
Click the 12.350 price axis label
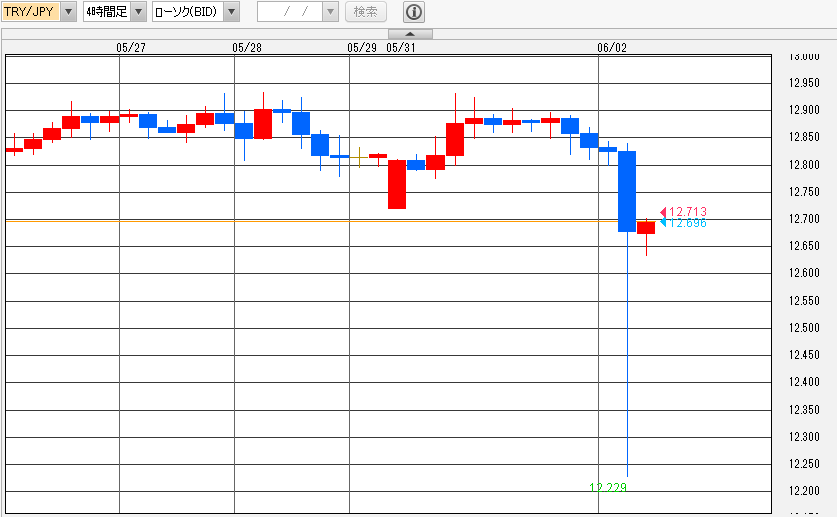pyautogui.click(x=804, y=410)
